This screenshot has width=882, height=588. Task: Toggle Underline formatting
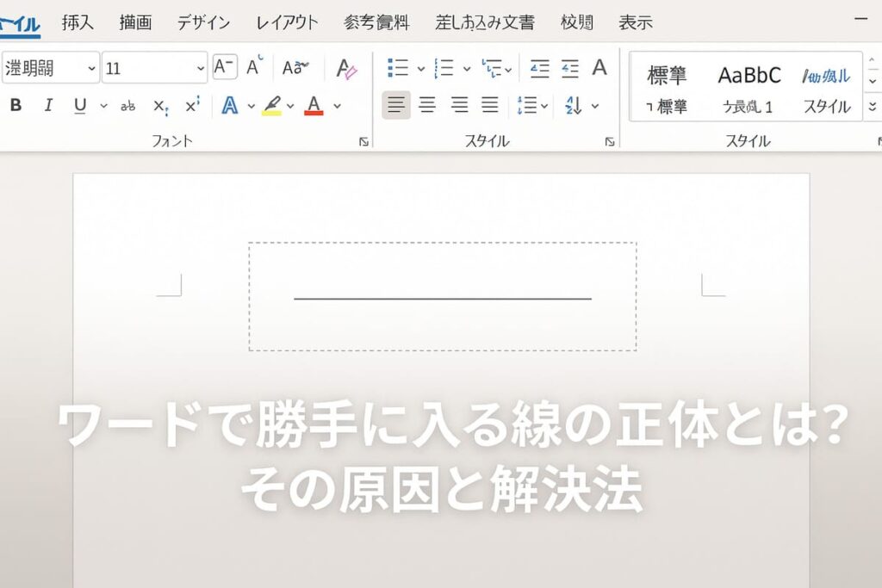(x=80, y=106)
